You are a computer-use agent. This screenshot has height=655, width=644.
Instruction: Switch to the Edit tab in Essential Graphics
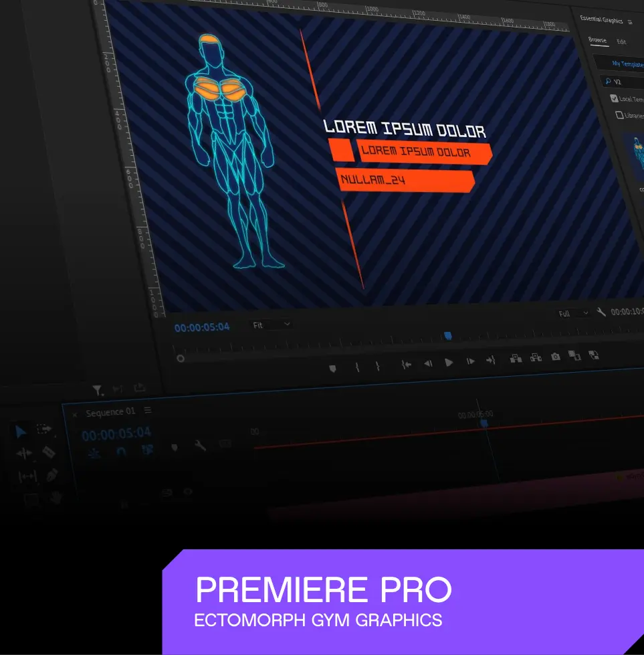pos(621,41)
